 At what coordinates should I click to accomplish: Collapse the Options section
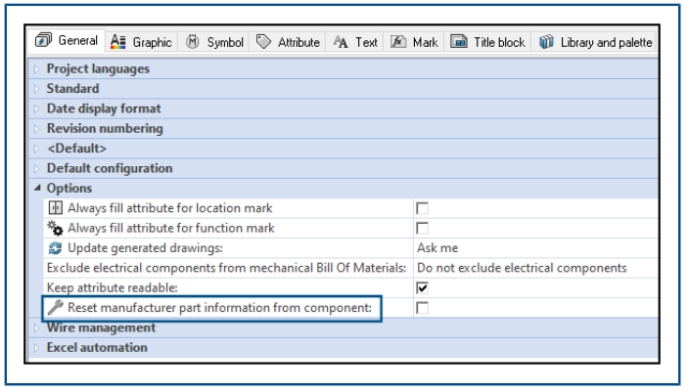(x=37, y=188)
